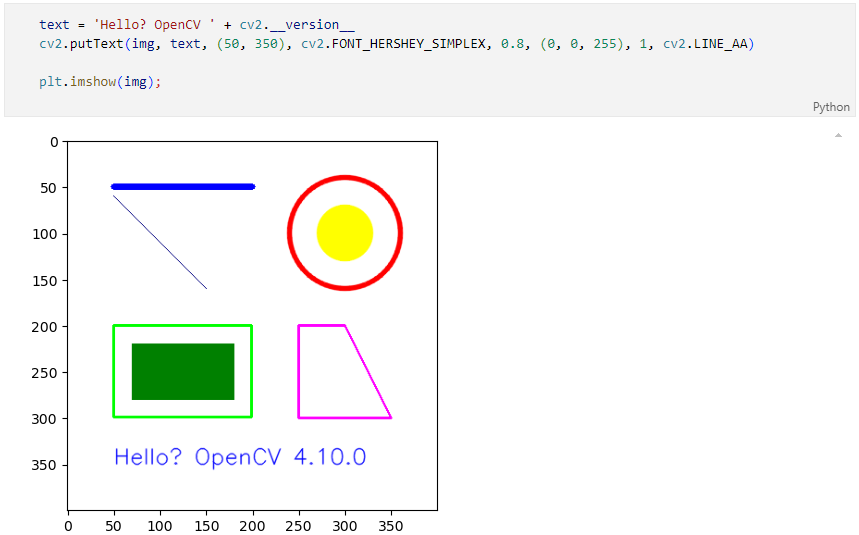
Task: Click the yellow filled circle in the plot
Action: [345, 233]
